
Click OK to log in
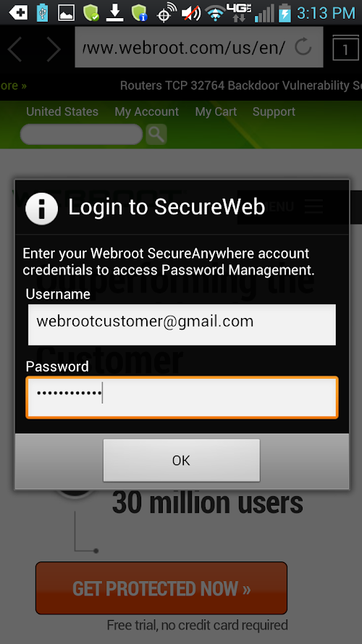tap(182, 460)
